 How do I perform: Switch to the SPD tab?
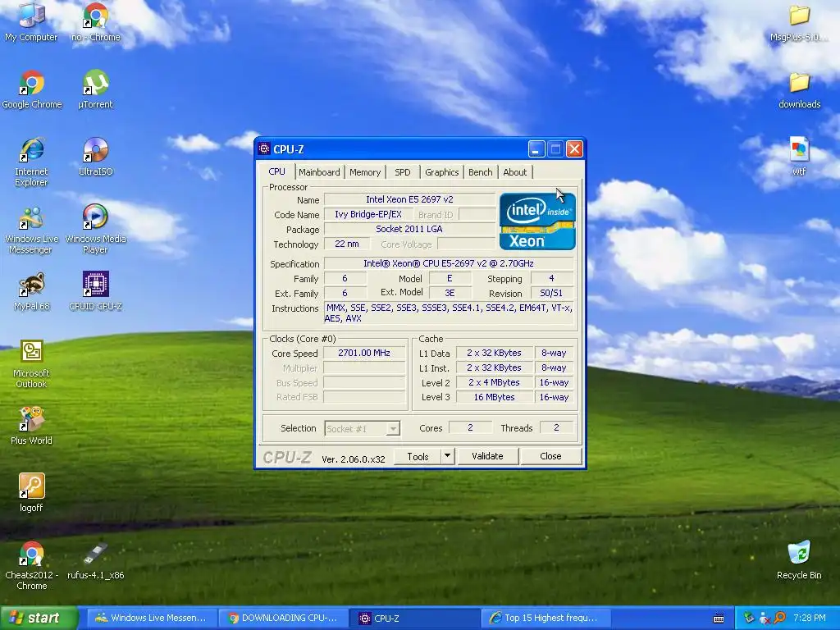[403, 172]
